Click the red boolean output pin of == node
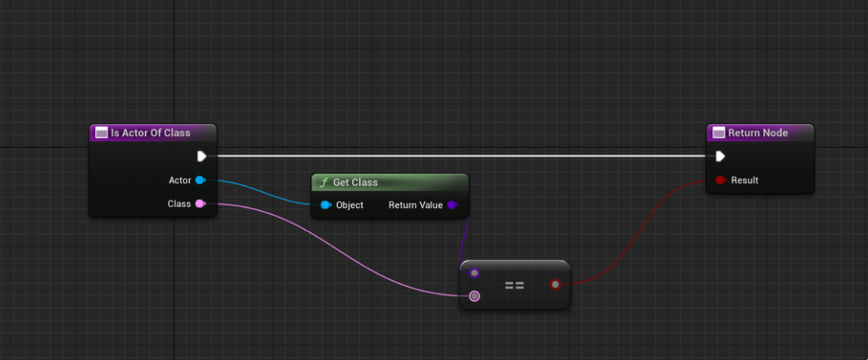 coord(555,284)
